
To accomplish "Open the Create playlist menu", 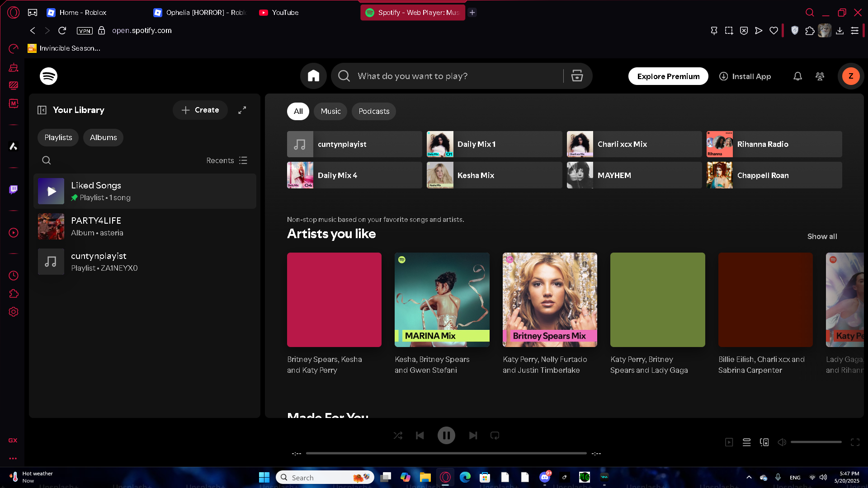I will coord(200,110).
